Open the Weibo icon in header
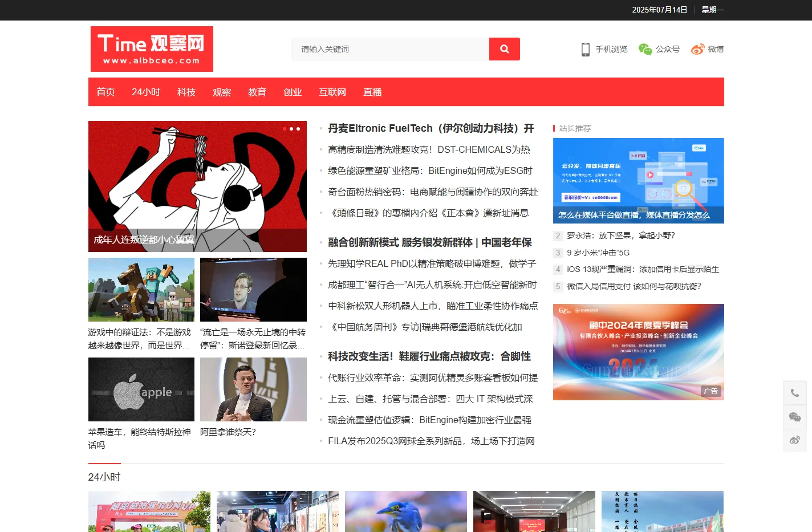Image resolution: width=812 pixels, height=532 pixels. [697, 50]
